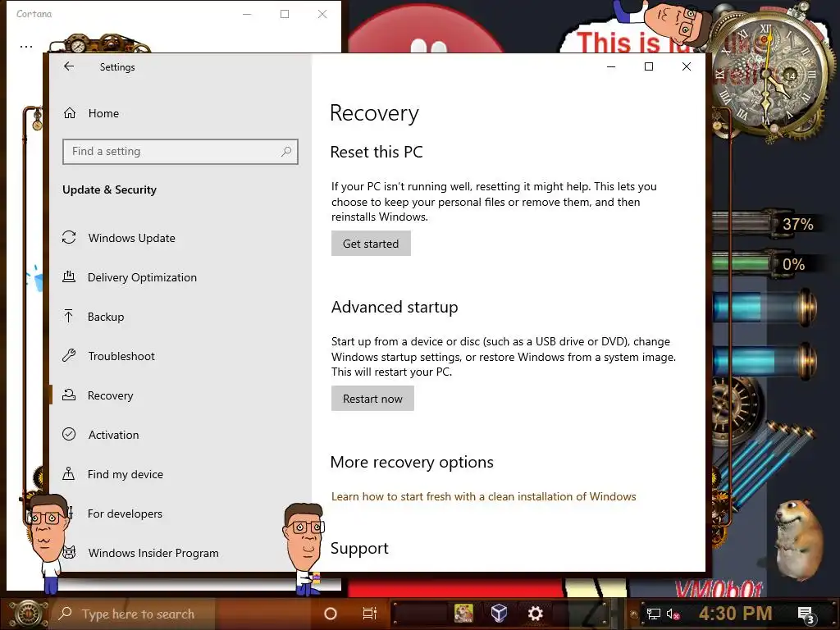Click the Recovery page heading
Screen dimensions: 840x630
(374, 113)
